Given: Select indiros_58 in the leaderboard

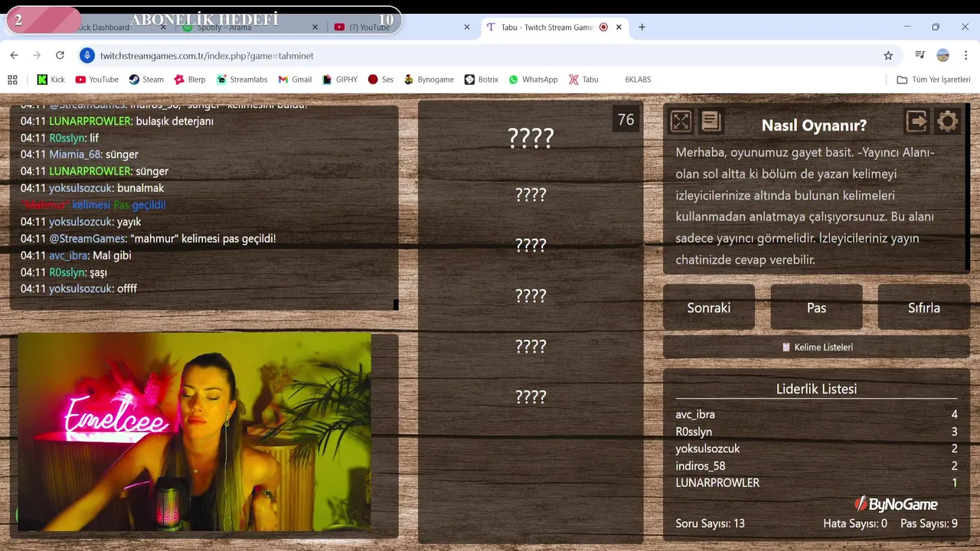Looking at the screenshot, I should pos(700,466).
